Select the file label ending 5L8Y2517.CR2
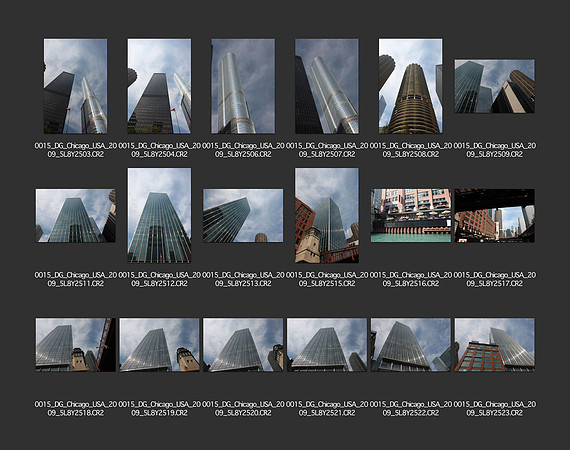Image resolution: width=570 pixels, height=450 pixels. 494,279
